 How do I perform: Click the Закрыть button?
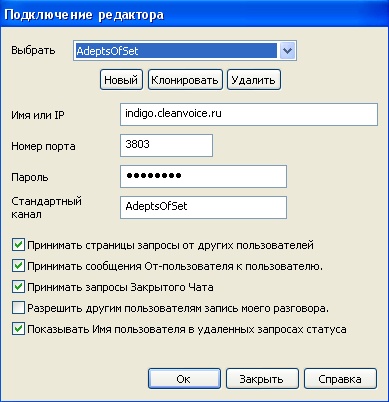[262, 379]
